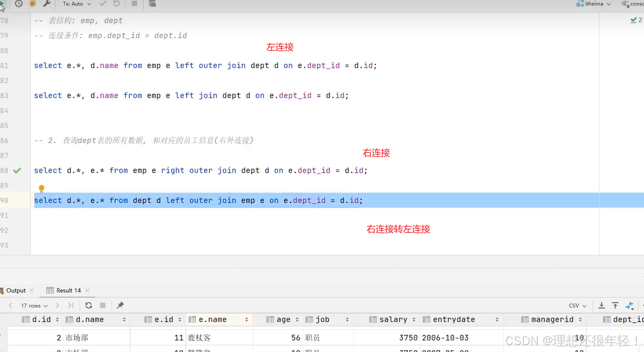Select salary cell 3750 in first row
The width and height of the screenshot is (644, 352).
pos(386,338)
